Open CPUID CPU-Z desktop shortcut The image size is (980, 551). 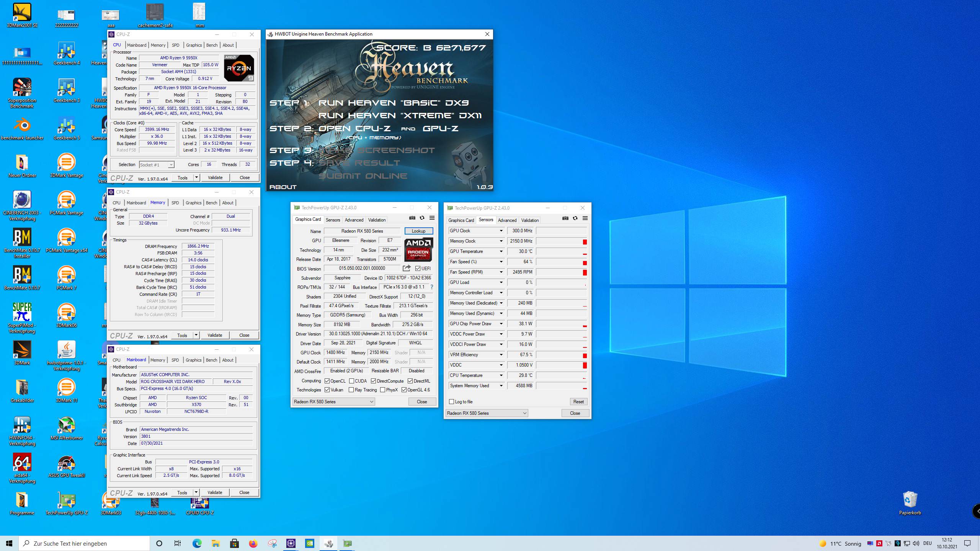(199, 506)
